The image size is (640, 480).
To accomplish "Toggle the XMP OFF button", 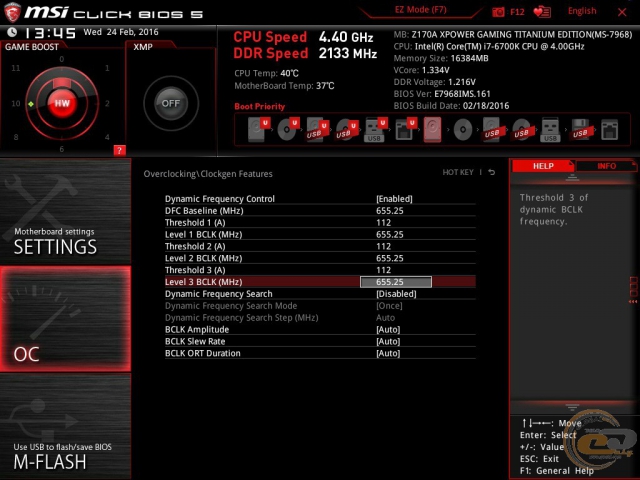I will click(x=171, y=103).
